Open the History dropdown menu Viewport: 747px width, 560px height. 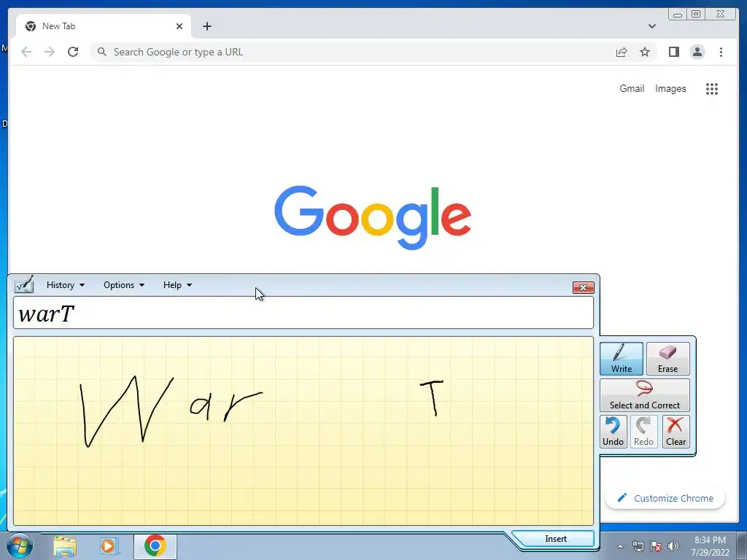tap(65, 285)
